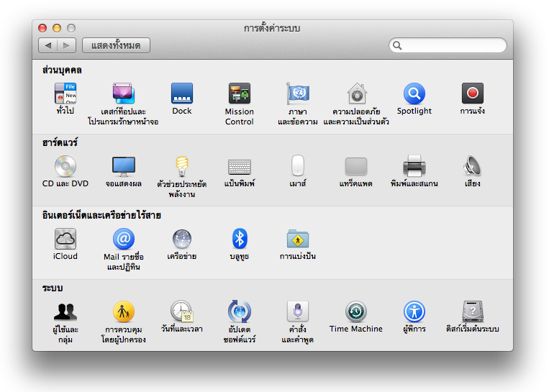Click the ส่วนบุคคล section heading

tap(62, 70)
